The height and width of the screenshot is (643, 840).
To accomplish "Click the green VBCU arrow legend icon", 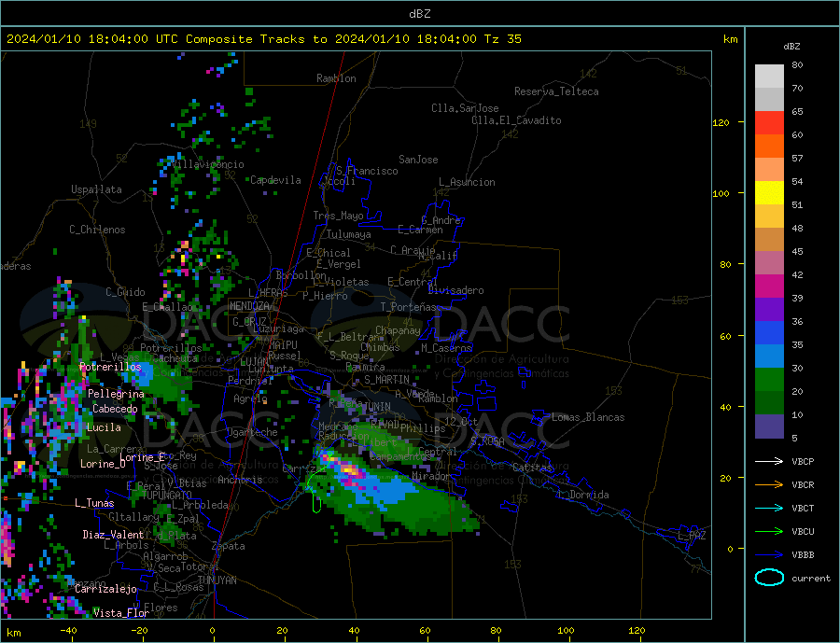I will [769, 532].
